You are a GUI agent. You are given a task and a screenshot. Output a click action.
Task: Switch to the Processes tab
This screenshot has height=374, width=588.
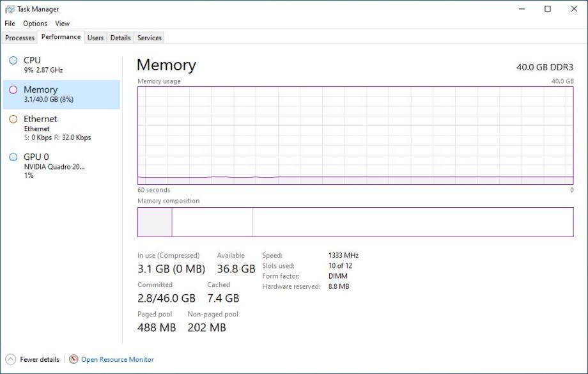pos(20,38)
